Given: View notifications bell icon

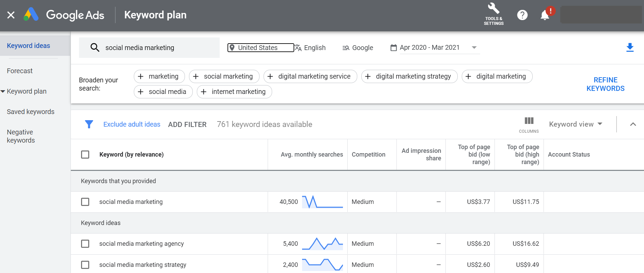Looking at the screenshot, I should tap(545, 15).
